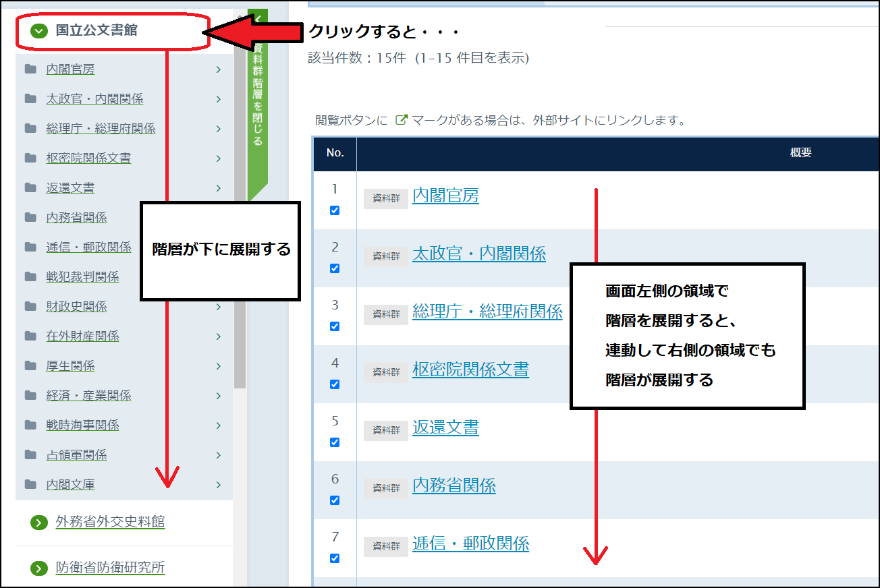
Task: Click the folder icon beside 返還文書 in tree
Action: [x=30, y=187]
